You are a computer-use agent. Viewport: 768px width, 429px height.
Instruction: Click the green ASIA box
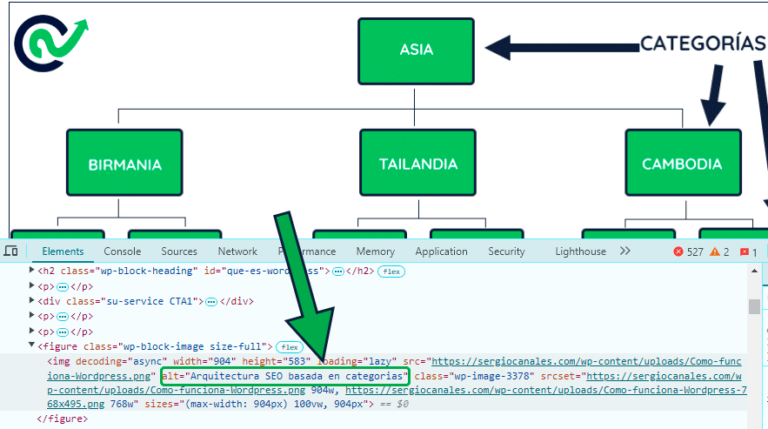(x=416, y=49)
